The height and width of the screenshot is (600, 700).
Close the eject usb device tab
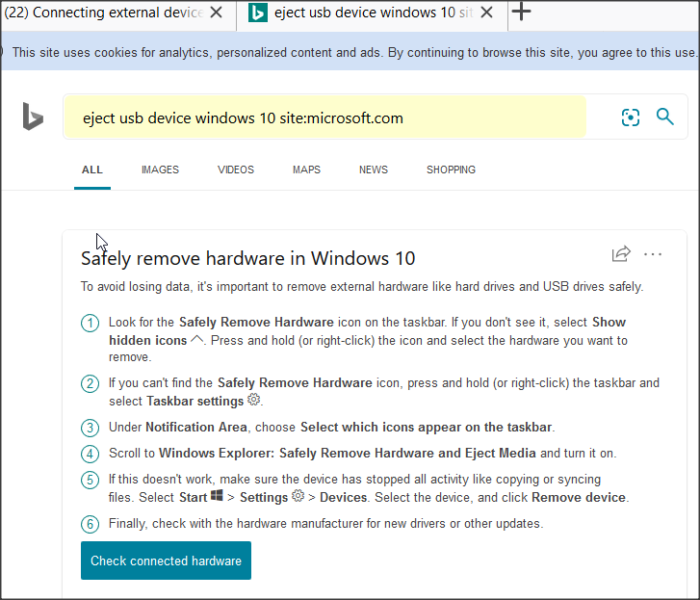tap(486, 13)
